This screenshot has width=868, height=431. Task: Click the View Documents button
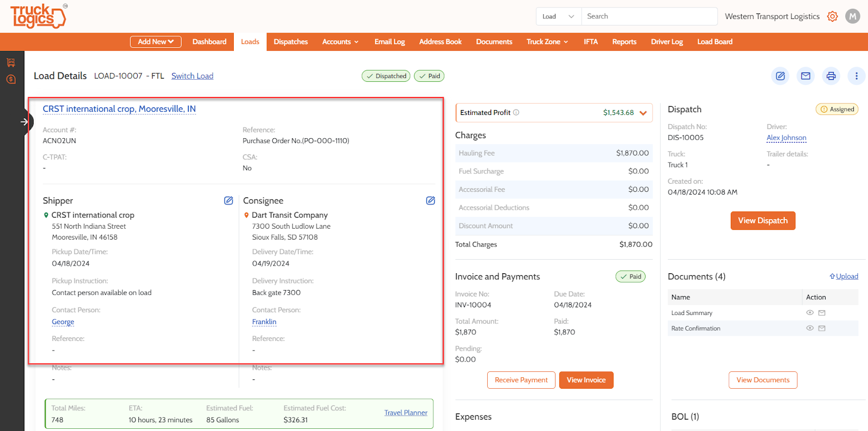coord(763,380)
